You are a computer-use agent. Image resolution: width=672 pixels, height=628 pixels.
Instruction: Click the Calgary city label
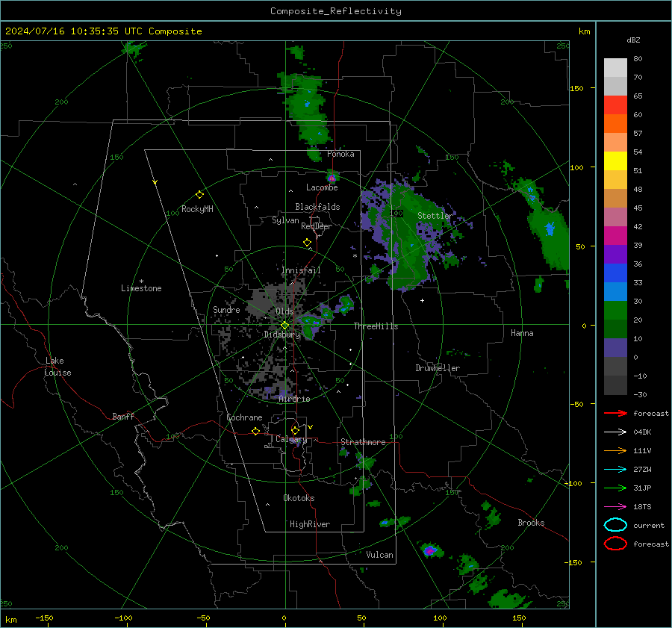[x=291, y=439]
